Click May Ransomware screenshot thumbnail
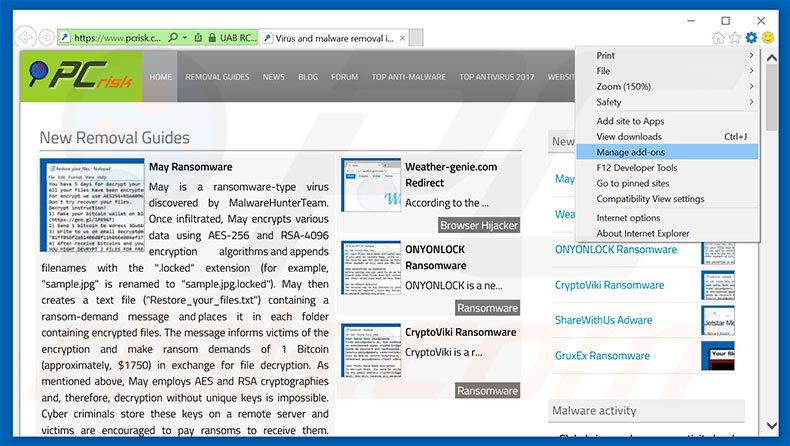 click(x=92, y=205)
